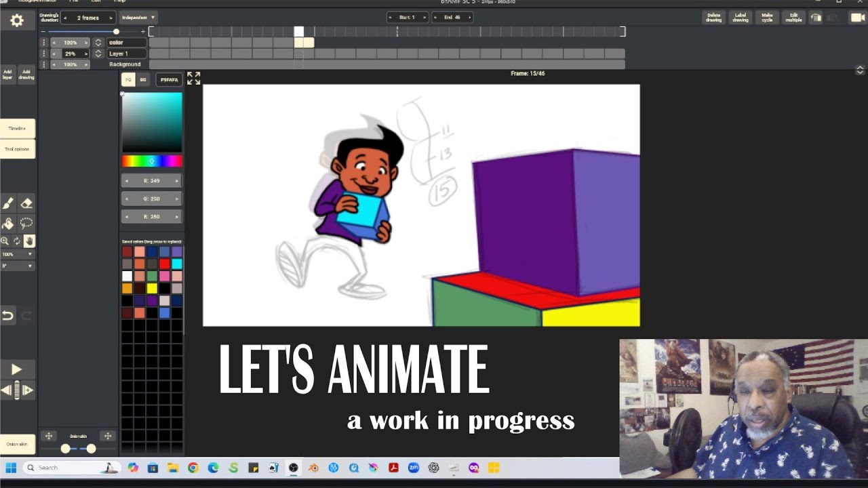Image resolution: width=868 pixels, height=488 pixels.
Task: Decrease drawing duration from 2 frames
Action: [65, 18]
